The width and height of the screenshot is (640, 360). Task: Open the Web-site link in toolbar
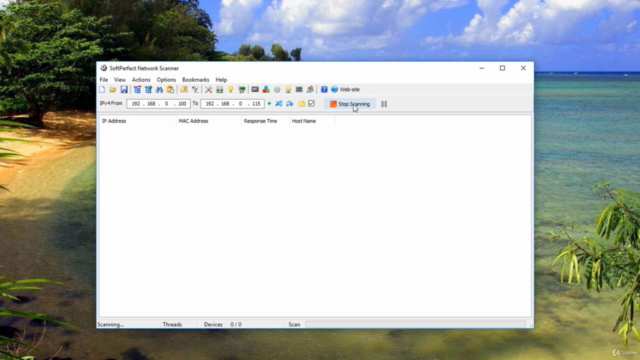pyautogui.click(x=345, y=89)
